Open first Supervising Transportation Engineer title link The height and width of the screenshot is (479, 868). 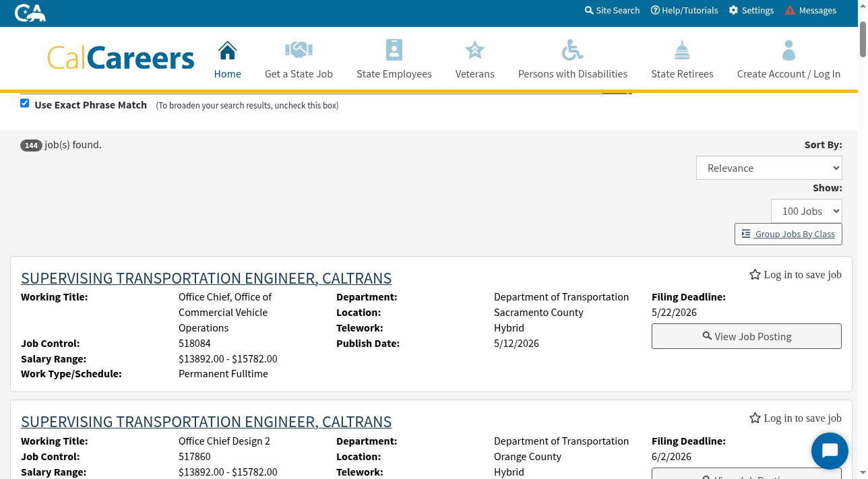coord(206,278)
